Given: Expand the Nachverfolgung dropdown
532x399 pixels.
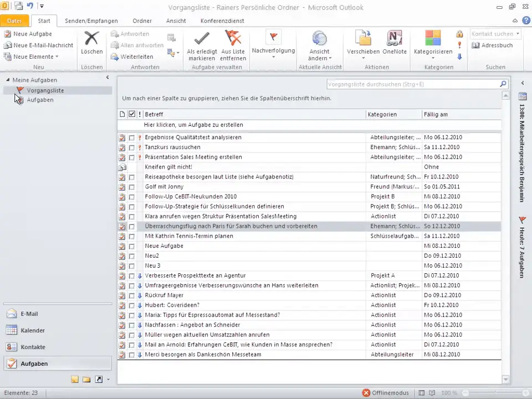Looking at the screenshot, I should [x=273, y=57].
